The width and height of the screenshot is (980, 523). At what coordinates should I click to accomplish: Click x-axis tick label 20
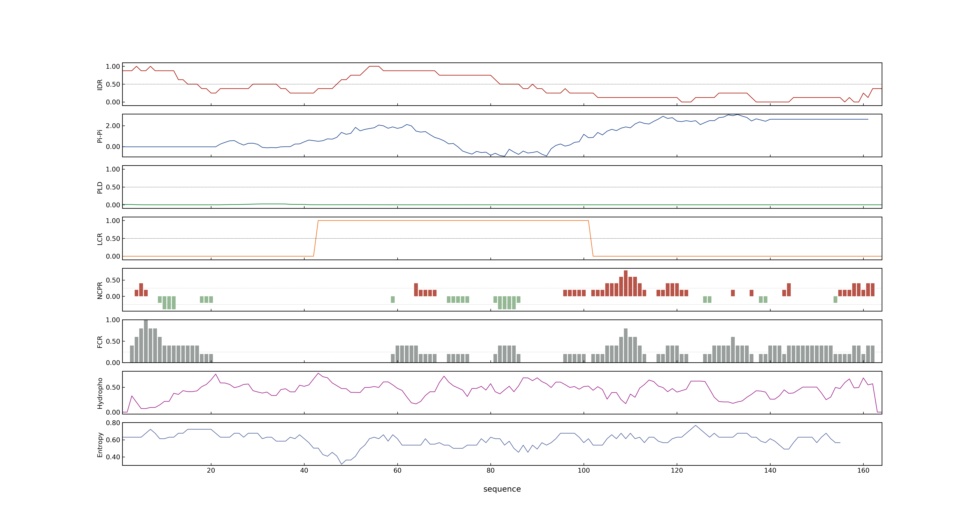[211, 470]
